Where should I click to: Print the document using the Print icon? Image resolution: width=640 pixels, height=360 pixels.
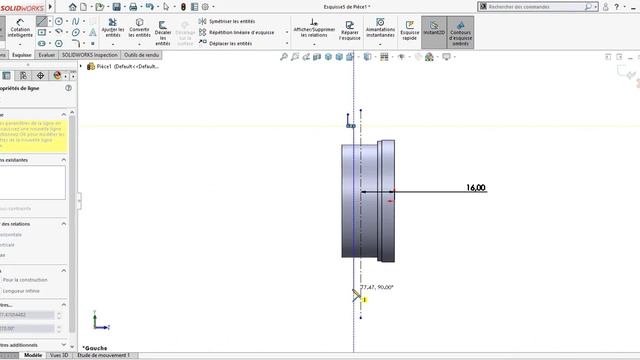[x=133, y=7]
